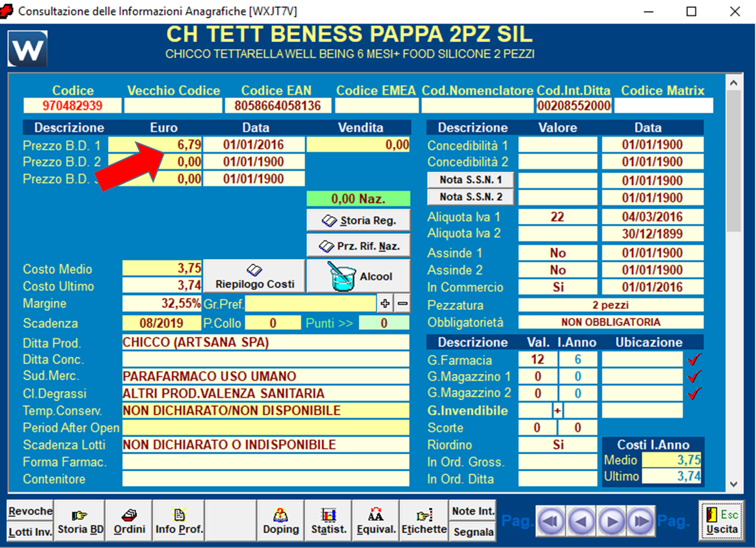Click the Segnala button
Viewport: 756px width, 548px height.
(x=473, y=532)
